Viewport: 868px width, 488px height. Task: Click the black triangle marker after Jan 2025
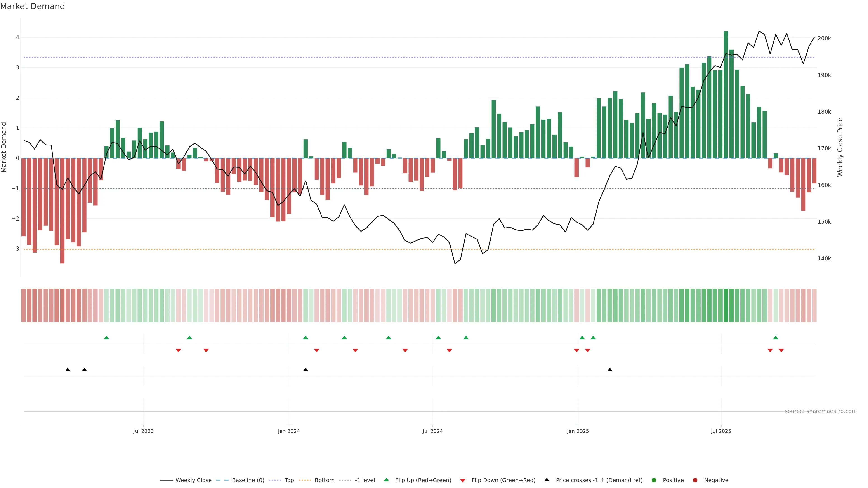pos(610,370)
